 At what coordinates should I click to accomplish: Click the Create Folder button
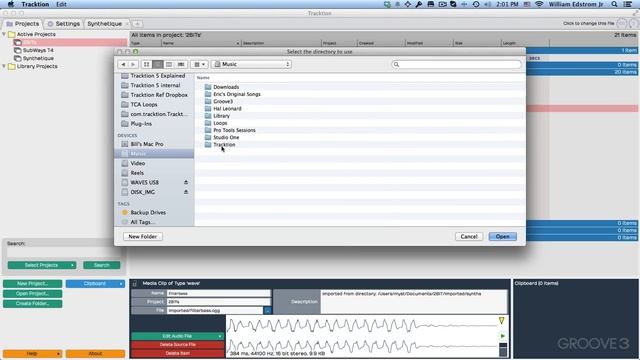point(33,304)
